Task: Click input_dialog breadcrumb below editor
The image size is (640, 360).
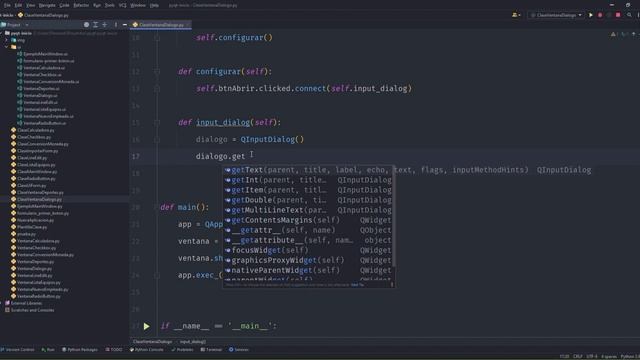Action: click(x=193, y=342)
